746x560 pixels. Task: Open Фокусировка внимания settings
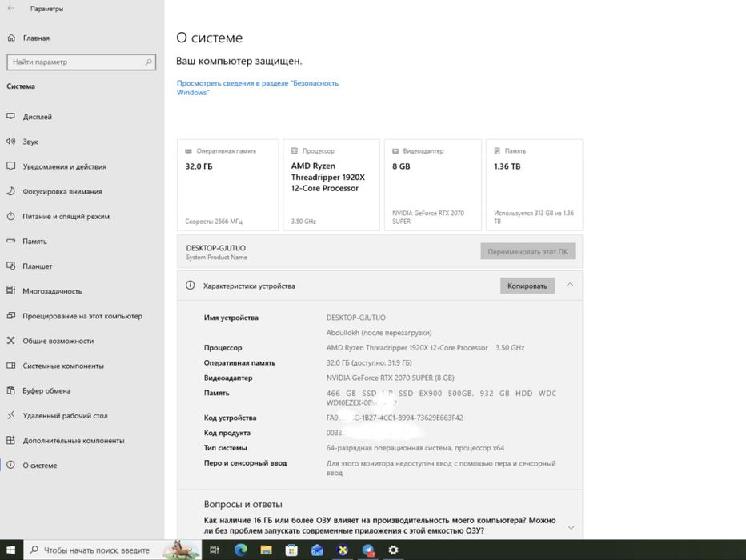click(62, 191)
